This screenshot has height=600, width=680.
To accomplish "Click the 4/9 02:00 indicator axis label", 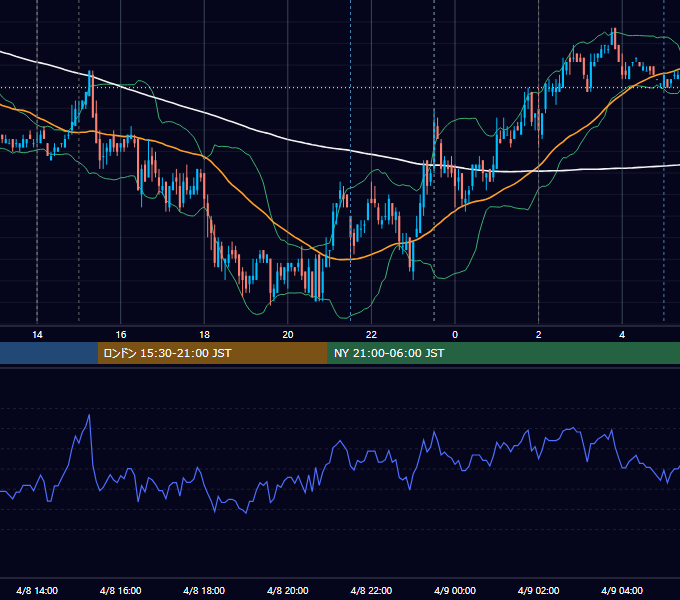I will point(538,590).
